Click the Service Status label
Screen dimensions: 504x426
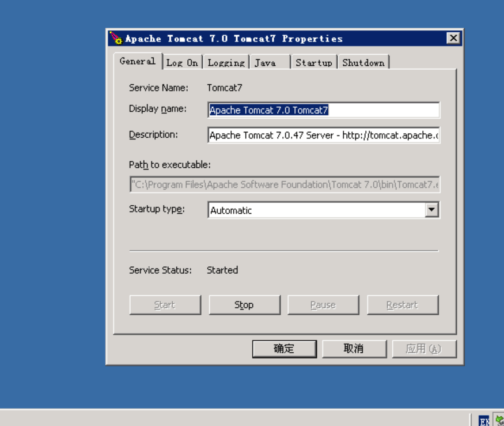coord(160,270)
